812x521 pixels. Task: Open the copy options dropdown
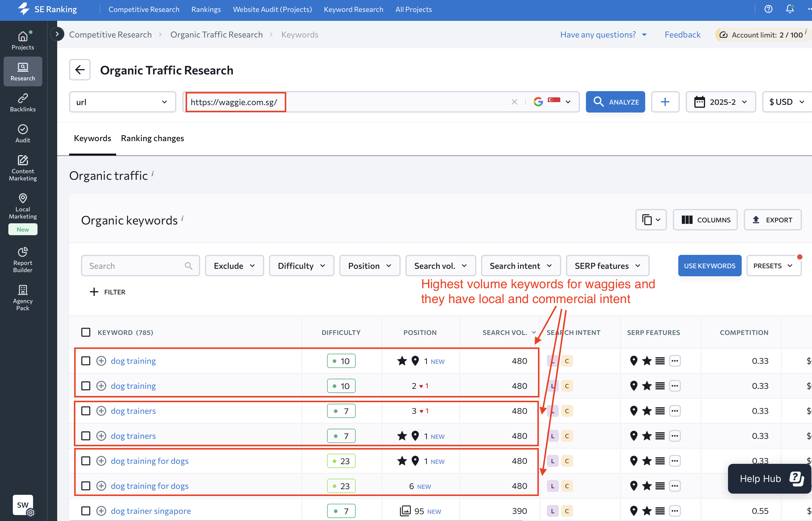[651, 220]
